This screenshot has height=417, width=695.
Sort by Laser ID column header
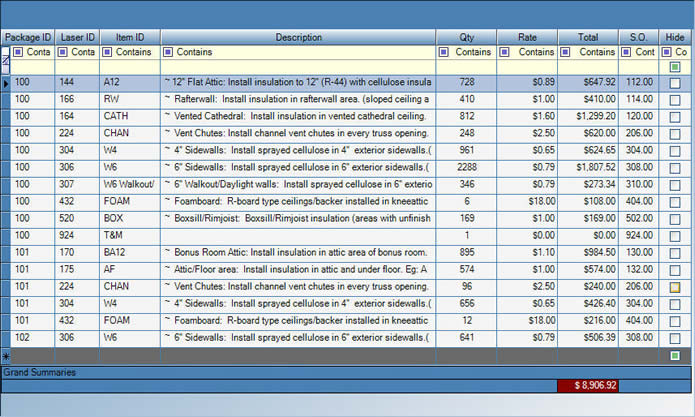(77, 37)
